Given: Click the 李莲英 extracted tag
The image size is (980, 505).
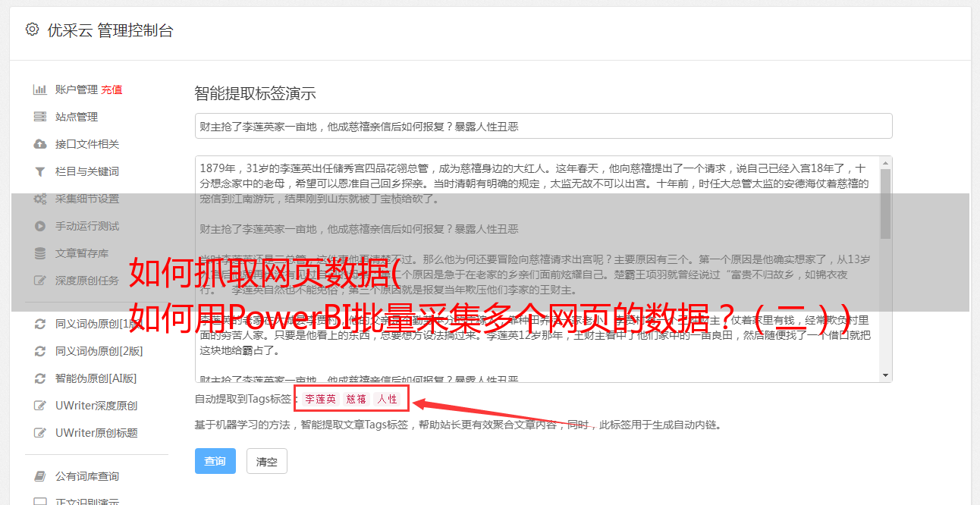Looking at the screenshot, I should pos(320,399).
